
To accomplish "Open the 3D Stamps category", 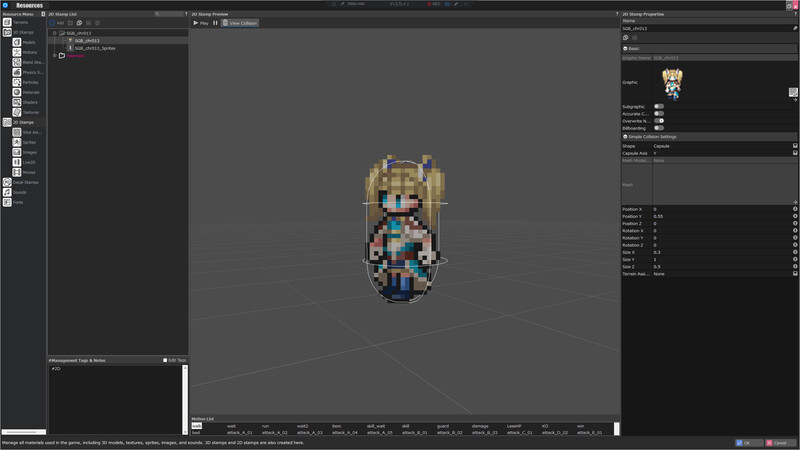I will click(x=18, y=32).
